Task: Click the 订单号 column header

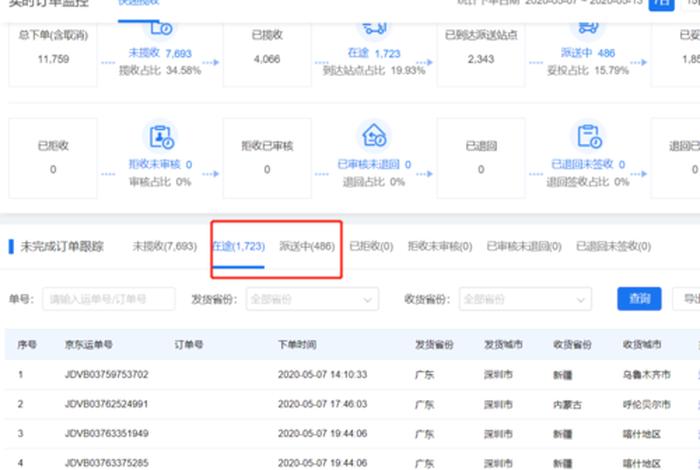Action: [189, 345]
